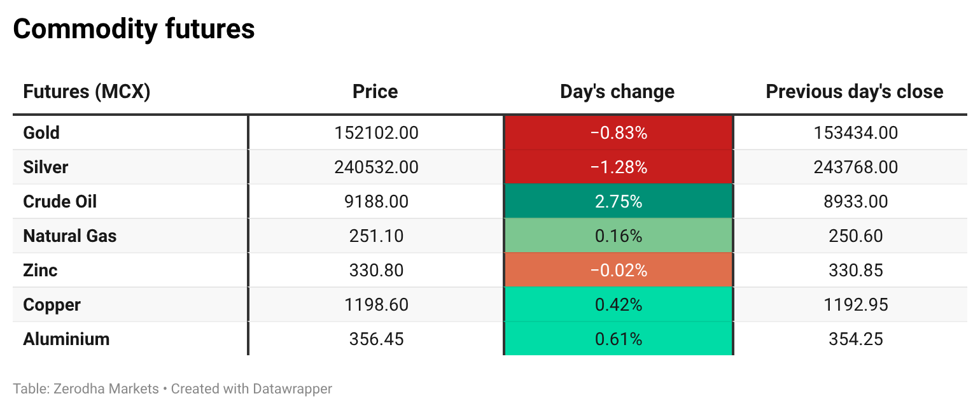Image resolution: width=980 pixels, height=410 pixels.
Task: Select the Copper row label
Action: pyautogui.click(x=52, y=305)
